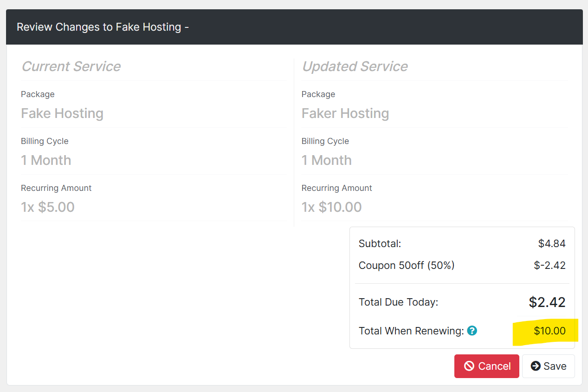
Task: Click the updated recurring amount '1x $10.00'
Action: click(x=331, y=207)
